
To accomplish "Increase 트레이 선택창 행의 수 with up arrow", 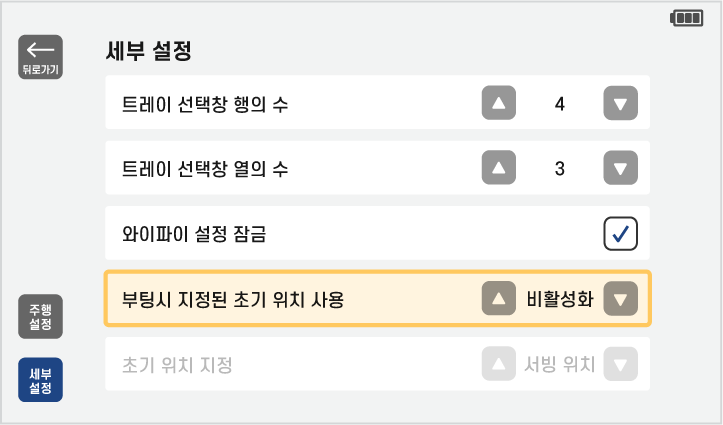I will click(498, 102).
